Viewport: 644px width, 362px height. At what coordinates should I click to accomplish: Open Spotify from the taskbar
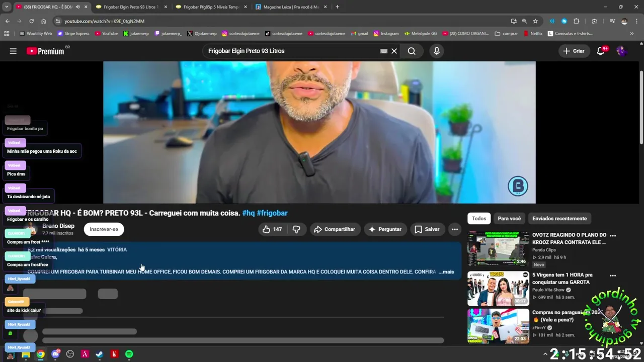pos(129,354)
